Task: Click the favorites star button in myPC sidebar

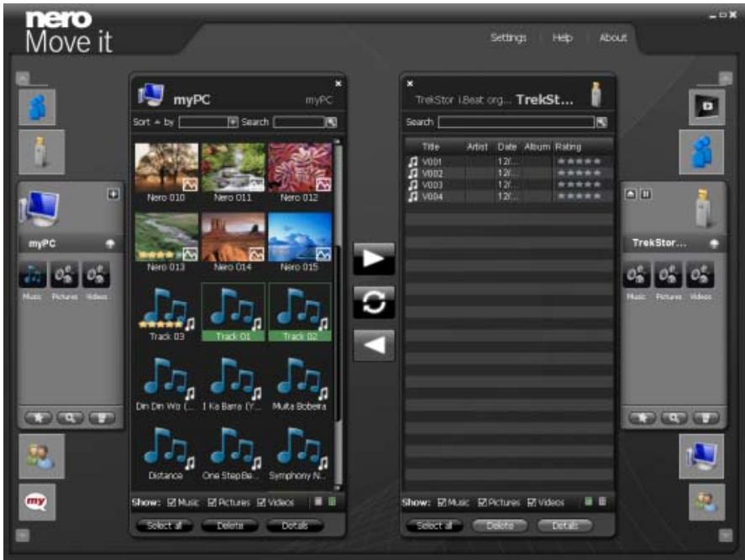Action: pyautogui.click(x=39, y=418)
